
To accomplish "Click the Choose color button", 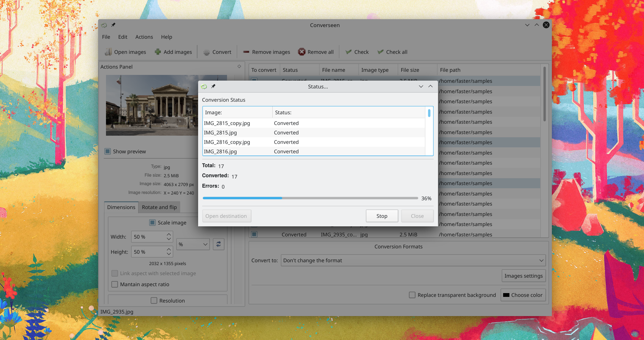I will 523,295.
